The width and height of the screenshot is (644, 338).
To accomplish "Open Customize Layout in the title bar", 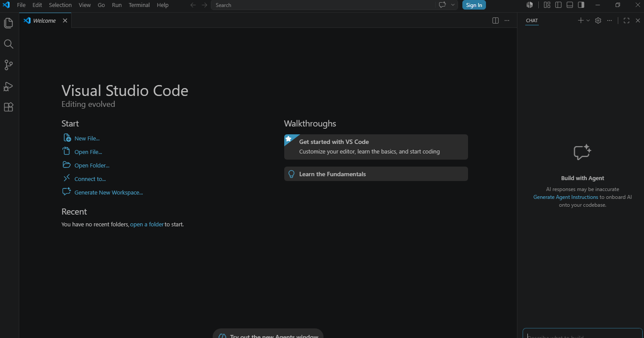I will (x=547, y=5).
